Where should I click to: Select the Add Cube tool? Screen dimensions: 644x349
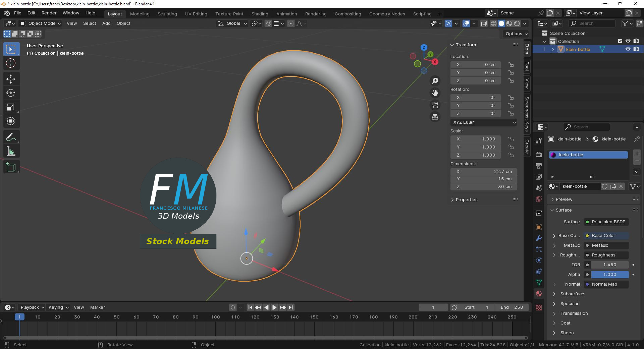pyautogui.click(x=11, y=167)
